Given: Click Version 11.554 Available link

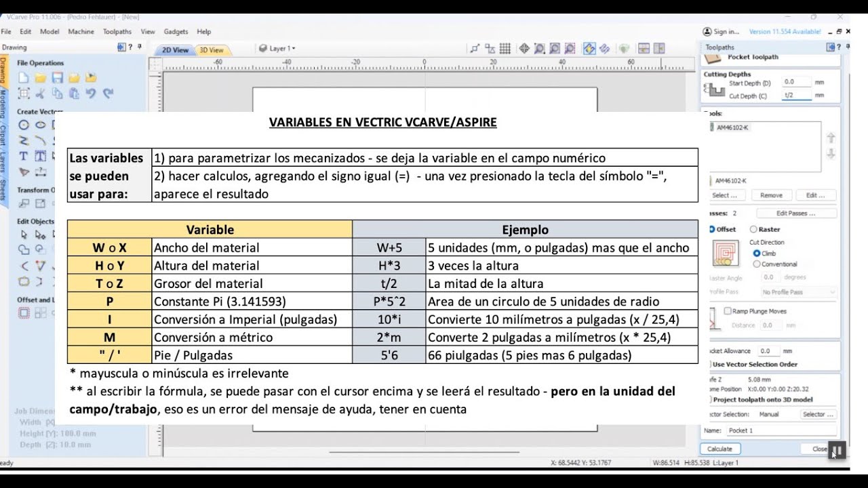Looking at the screenshot, I should [x=785, y=31].
